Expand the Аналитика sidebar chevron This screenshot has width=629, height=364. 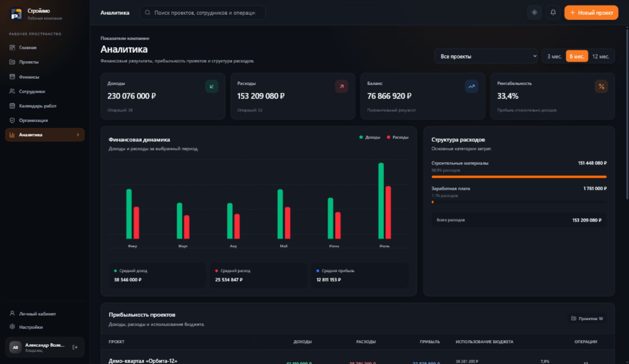(x=78, y=135)
